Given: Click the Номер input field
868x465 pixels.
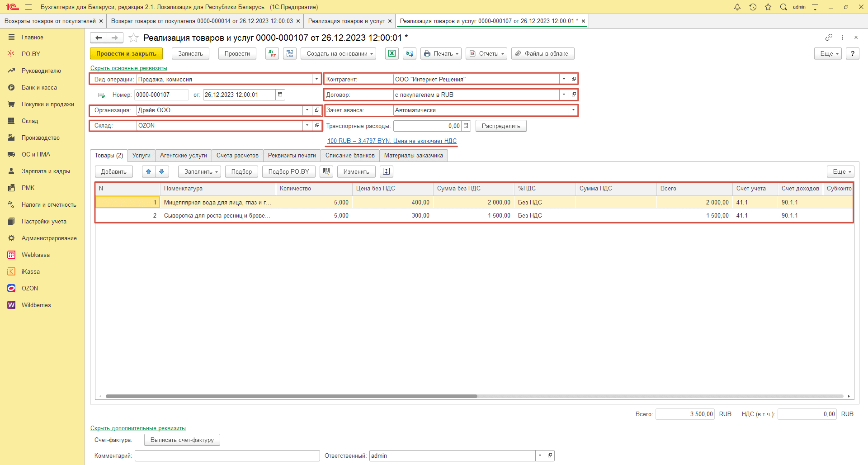Looking at the screenshot, I should coord(161,95).
